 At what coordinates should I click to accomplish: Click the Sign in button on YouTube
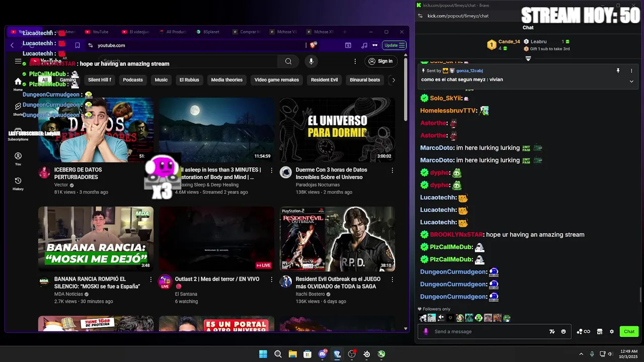tap(381, 61)
